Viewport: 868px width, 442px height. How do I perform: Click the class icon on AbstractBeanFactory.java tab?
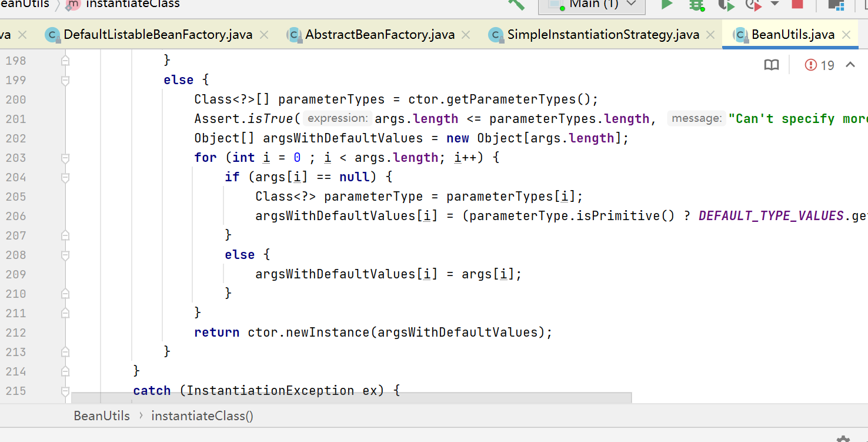pyautogui.click(x=295, y=35)
